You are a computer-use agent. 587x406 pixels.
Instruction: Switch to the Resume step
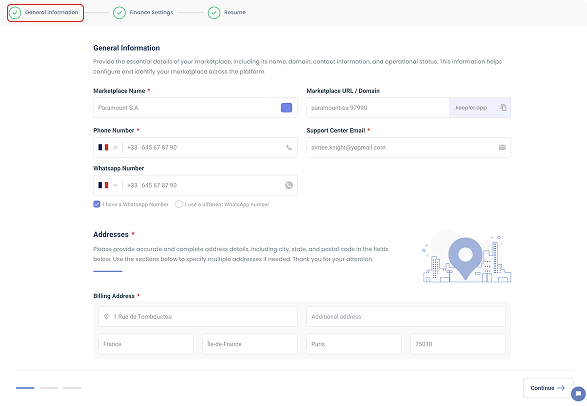pos(227,13)
